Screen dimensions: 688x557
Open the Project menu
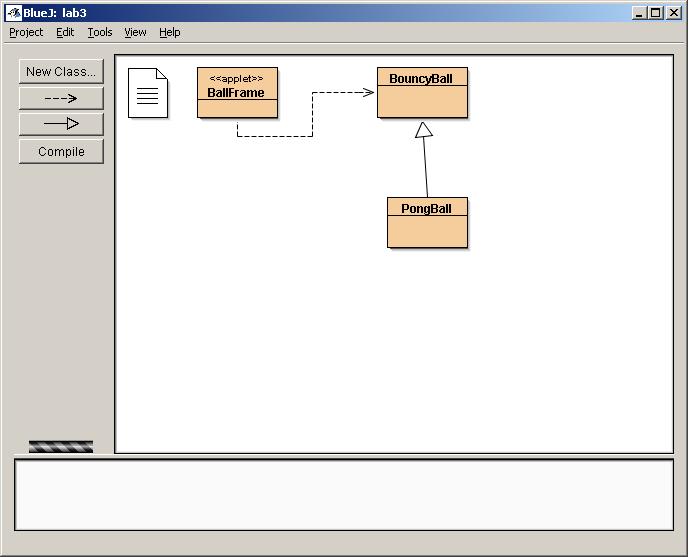pyautogui.click(x=26, y=32)
